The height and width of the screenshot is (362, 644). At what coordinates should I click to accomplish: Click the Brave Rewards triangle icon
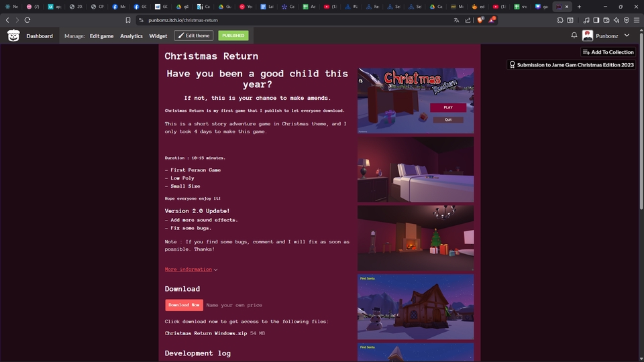492,20
